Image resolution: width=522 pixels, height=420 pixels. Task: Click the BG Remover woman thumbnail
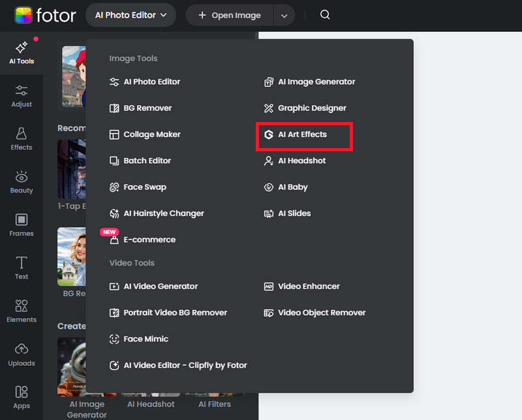point(72,256)
